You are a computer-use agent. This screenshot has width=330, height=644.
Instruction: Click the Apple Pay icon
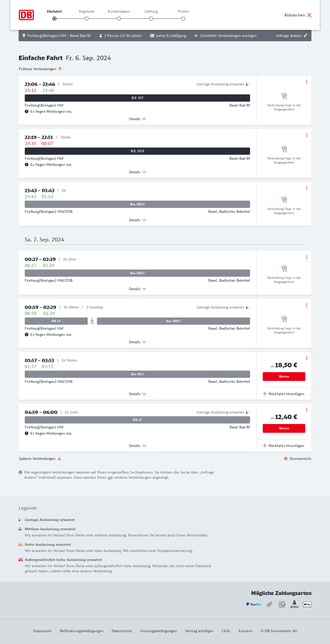(307, 604)
